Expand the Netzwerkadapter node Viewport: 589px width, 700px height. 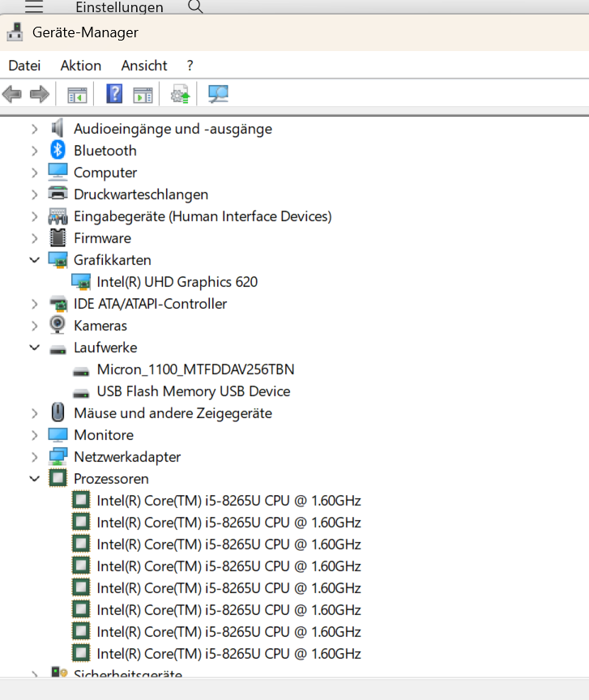click(34, 457)
